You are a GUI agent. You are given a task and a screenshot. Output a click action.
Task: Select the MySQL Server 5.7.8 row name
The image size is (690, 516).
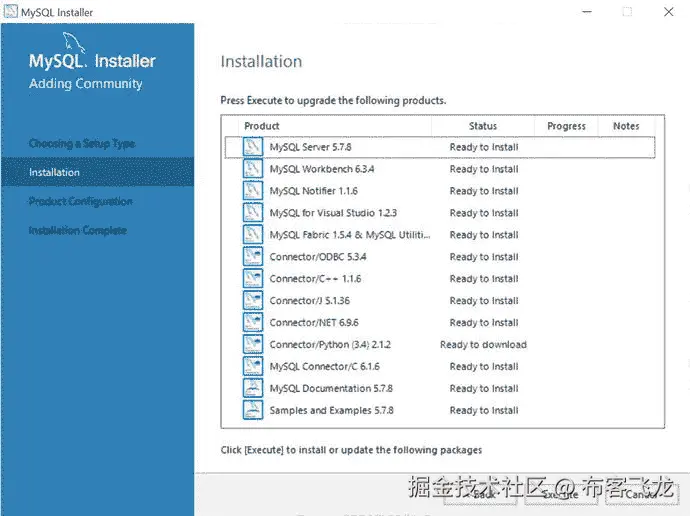(x=310, y=147)
